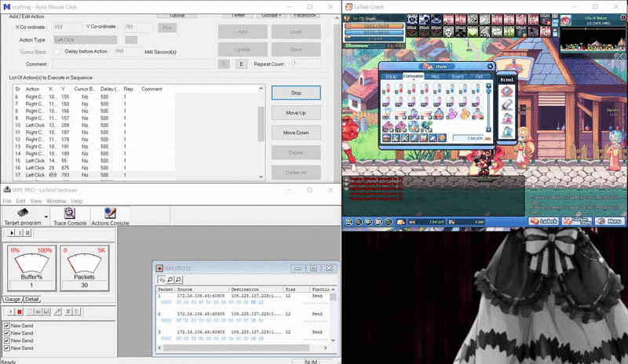Pause logging with WPE top pause icon
Screen dimensions: 628x364
[20, 233]
